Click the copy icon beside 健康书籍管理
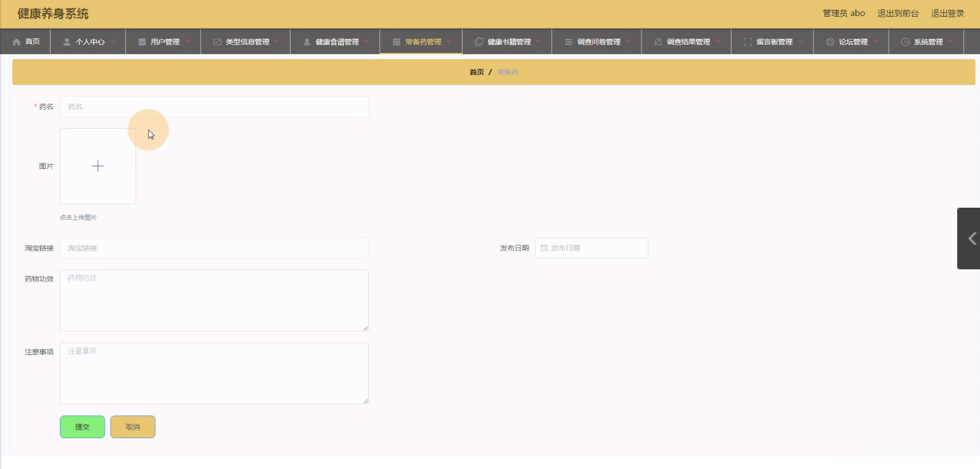Viewport: 980px width, 469px height. click(x=479, y=42)
